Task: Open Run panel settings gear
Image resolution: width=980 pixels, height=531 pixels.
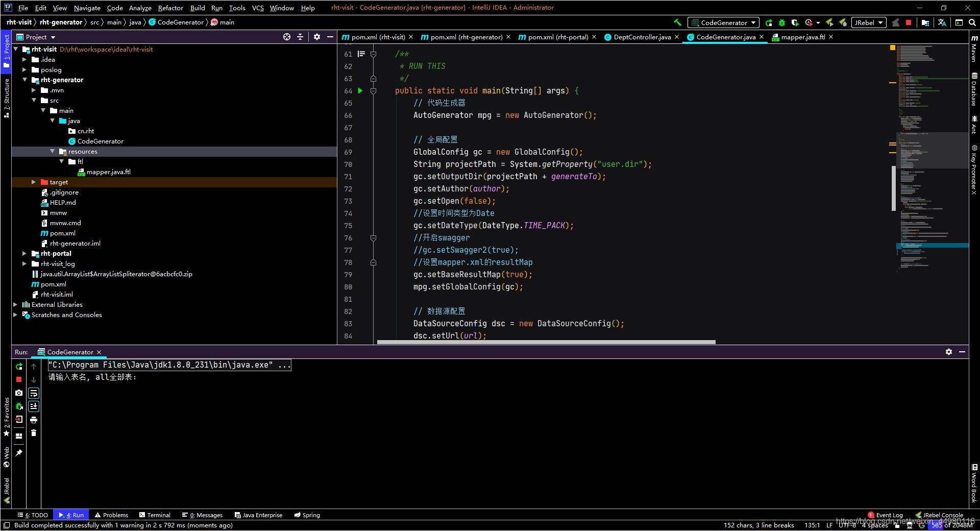Action: 949,352
